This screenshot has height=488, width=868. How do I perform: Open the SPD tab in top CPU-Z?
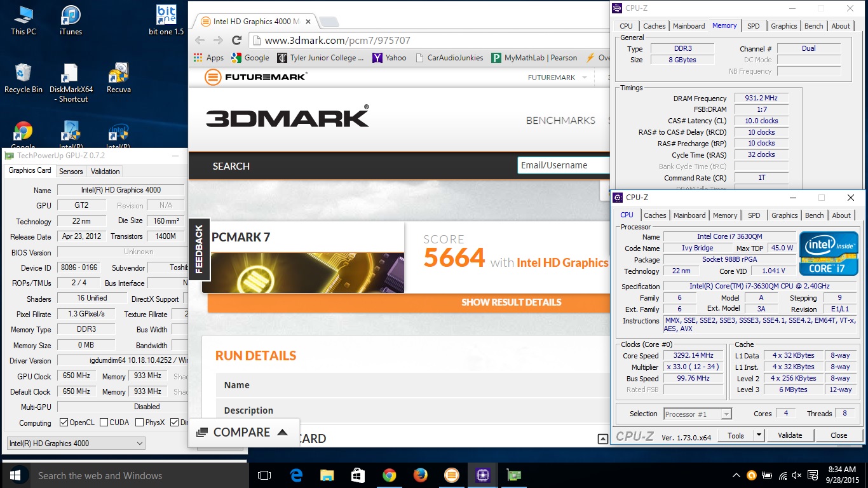[753, 26]
